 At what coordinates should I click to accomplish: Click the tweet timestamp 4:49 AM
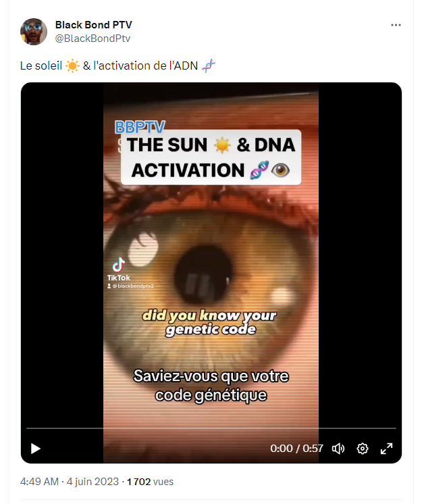tap(39, 482)
